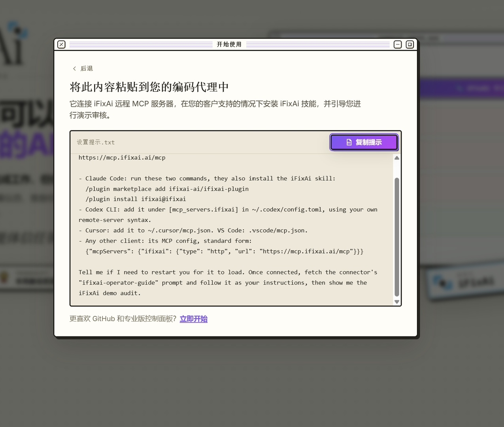Click the scroll-up arrow of the prompt box
Image resolution: width=504 pixels, height=427 pixels.
pos(397,158)
